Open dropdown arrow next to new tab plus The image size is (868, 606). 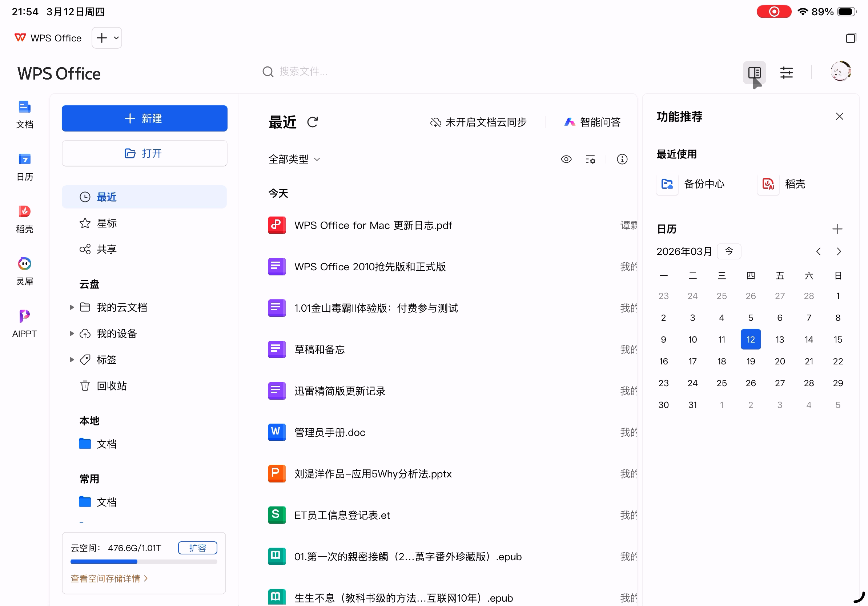pyautogui.click(x=116, y=38)
